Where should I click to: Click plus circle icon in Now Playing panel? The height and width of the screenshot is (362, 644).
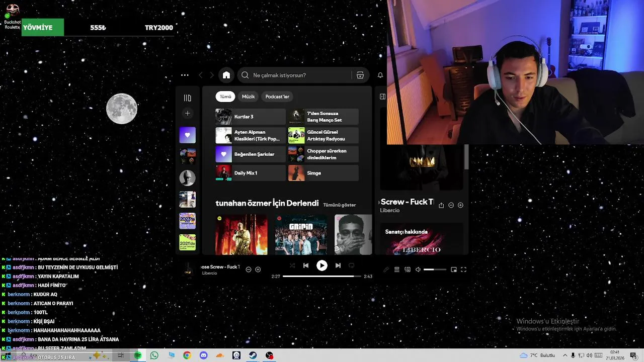tap(460, 205)
